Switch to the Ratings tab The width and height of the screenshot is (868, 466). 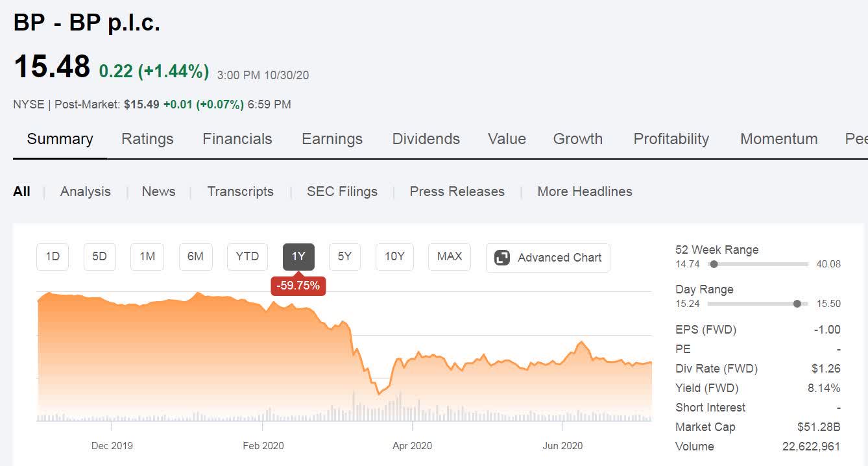[x=147, y=138]
